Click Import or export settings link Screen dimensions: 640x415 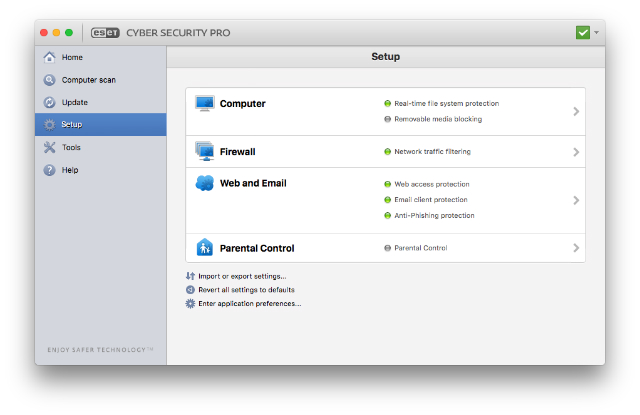242,276
